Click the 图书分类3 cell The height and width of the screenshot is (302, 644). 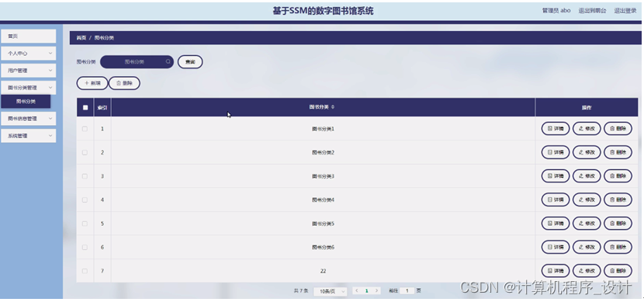pyautogui.click(x=323, y=176)
